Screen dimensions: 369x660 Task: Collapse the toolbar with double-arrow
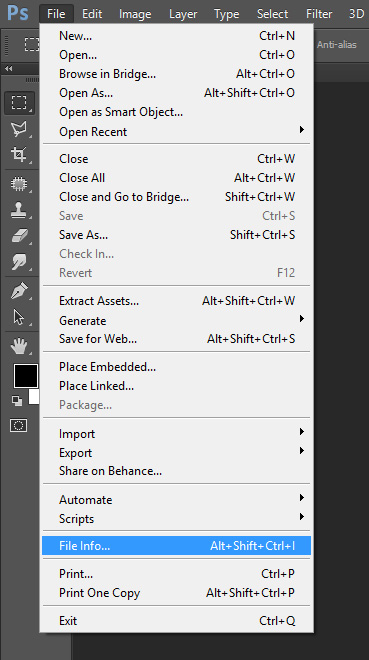click(8, 69)
